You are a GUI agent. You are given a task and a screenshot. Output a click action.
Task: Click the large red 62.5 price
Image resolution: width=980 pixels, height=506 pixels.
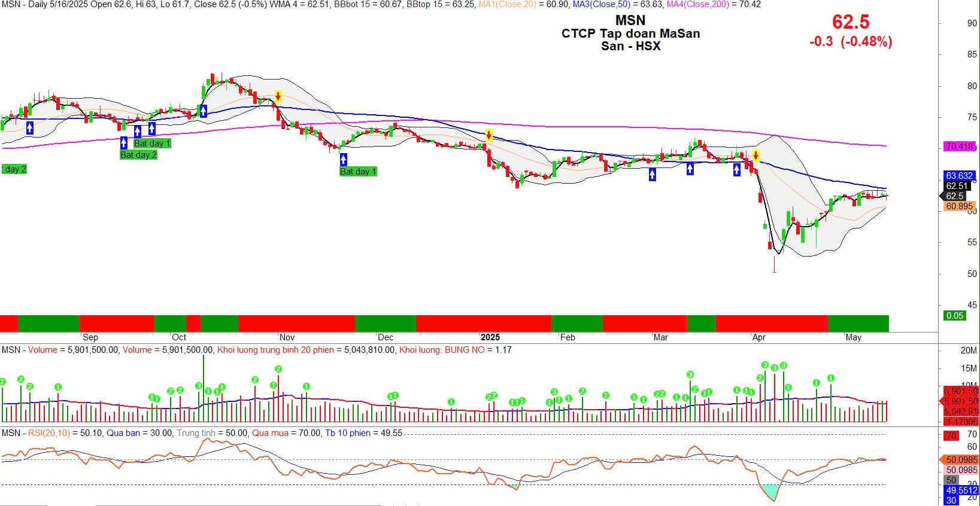[x=851, y=22]
